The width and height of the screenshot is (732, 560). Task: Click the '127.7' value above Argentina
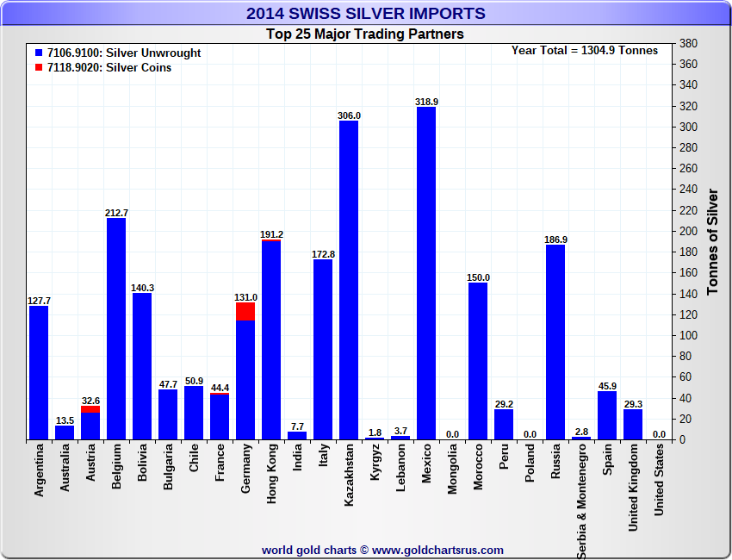[40, 301]
